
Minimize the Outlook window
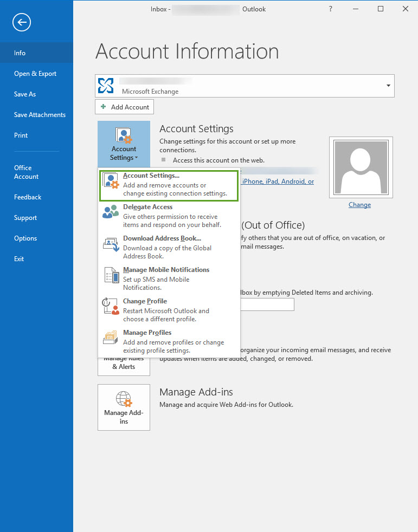(356, 9)
